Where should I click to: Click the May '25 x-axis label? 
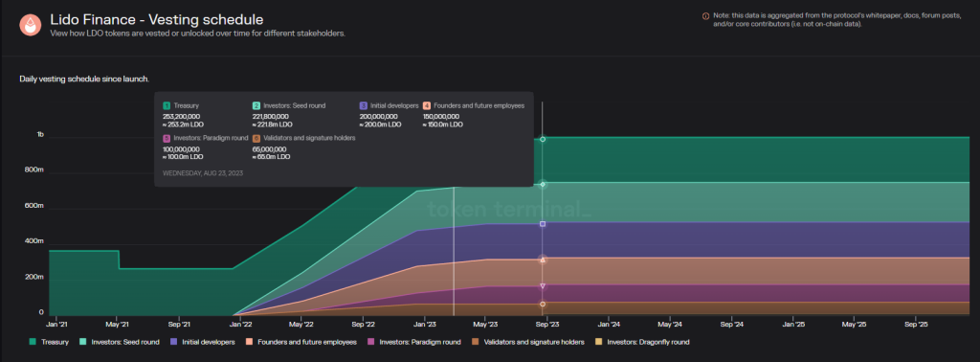(854, 325)
